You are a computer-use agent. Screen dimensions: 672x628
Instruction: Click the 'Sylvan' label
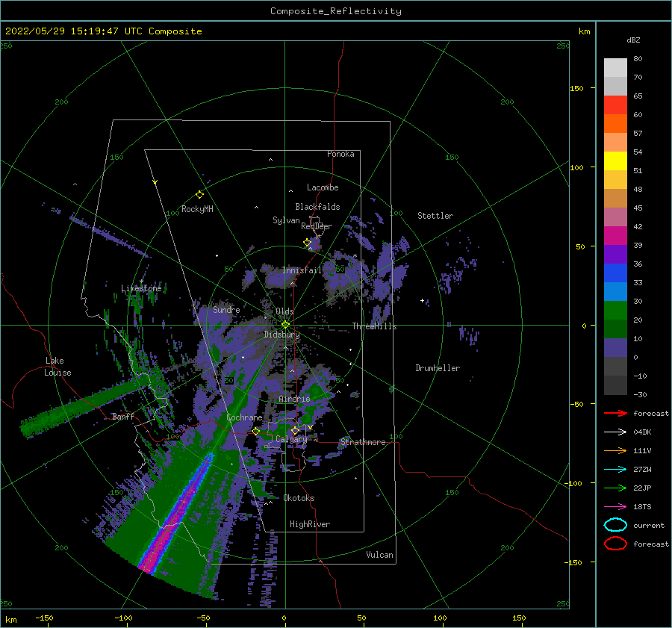click(x=286, y=220)
